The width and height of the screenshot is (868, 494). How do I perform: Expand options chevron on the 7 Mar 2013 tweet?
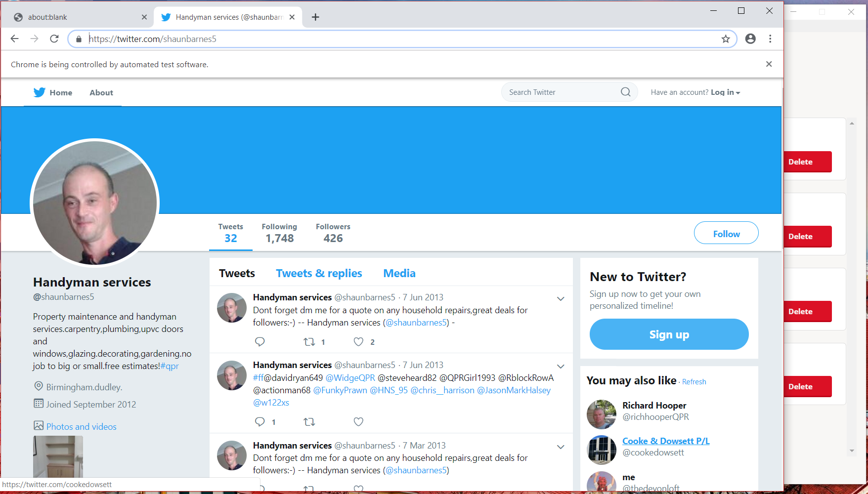(x=561, y=447)
